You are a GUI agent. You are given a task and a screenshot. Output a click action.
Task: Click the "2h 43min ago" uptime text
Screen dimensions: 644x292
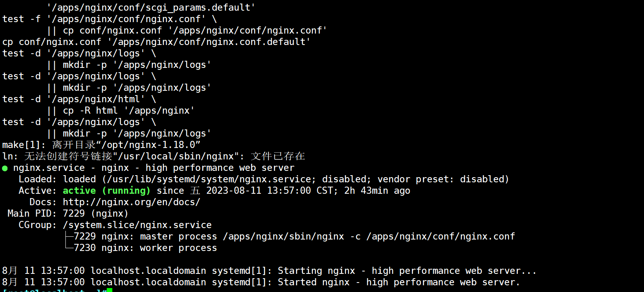(x=377, y=191)
